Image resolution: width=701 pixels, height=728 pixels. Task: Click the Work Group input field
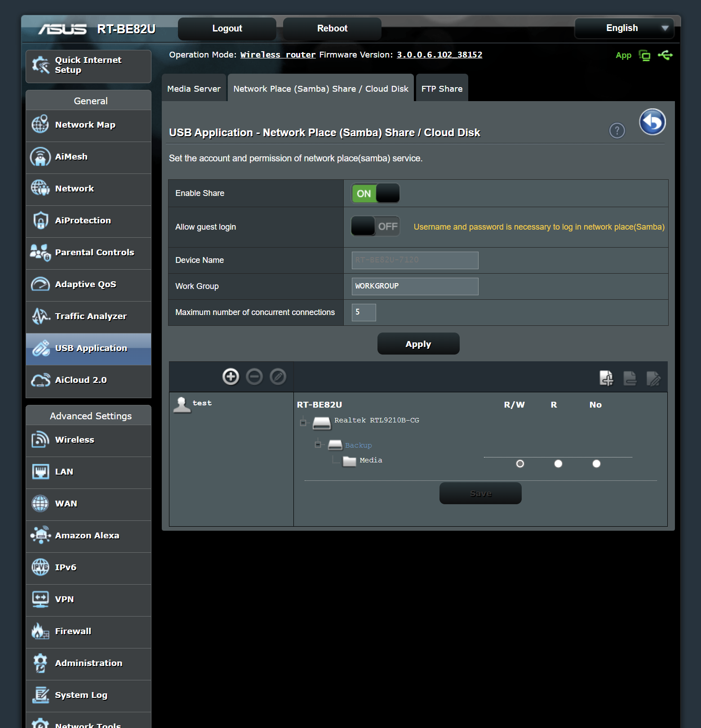[x=415, y=286]
